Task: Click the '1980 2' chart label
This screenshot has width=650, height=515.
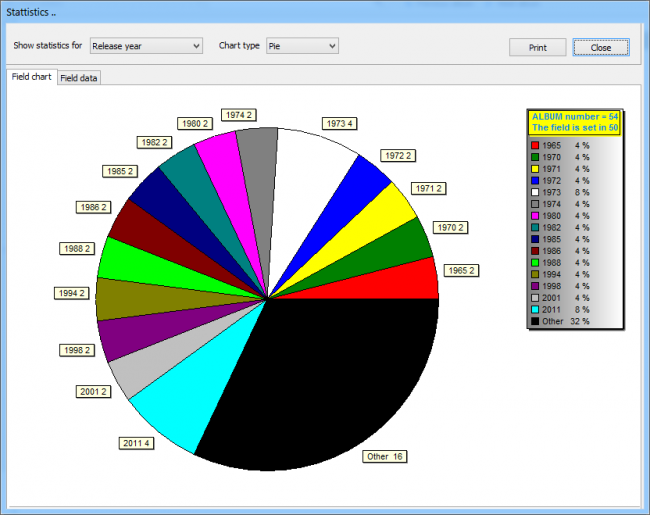Action: pyautogui.click(x=195, y=124)
